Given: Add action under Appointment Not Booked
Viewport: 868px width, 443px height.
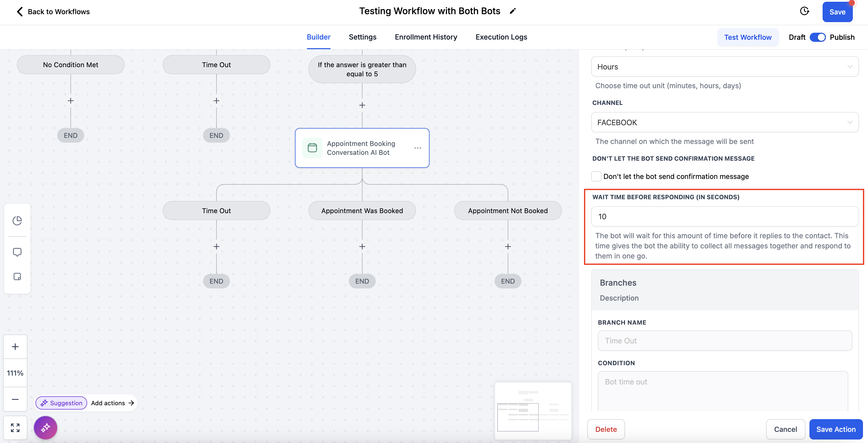Looking at the screenshot, I should point(508,246).
